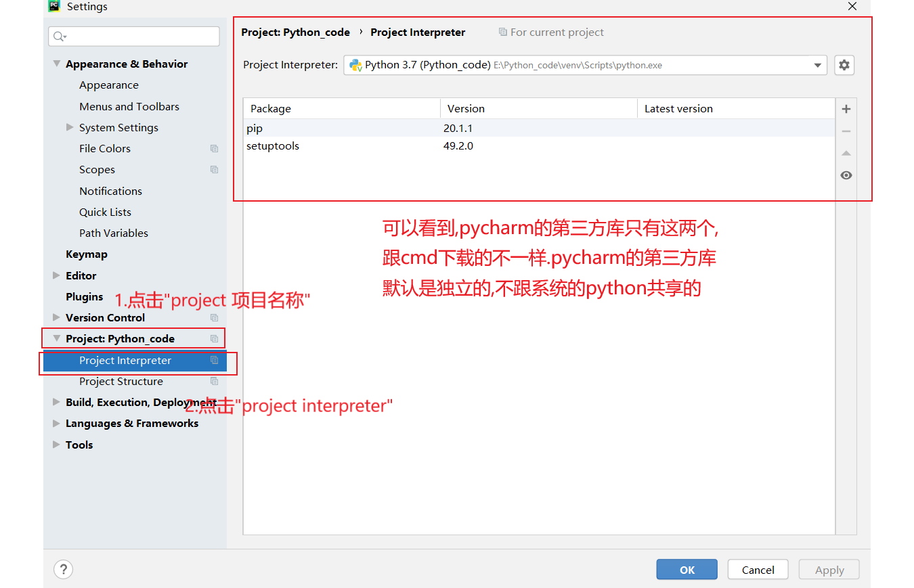
Task: Sort by Package column header
Action: (342, 108)
